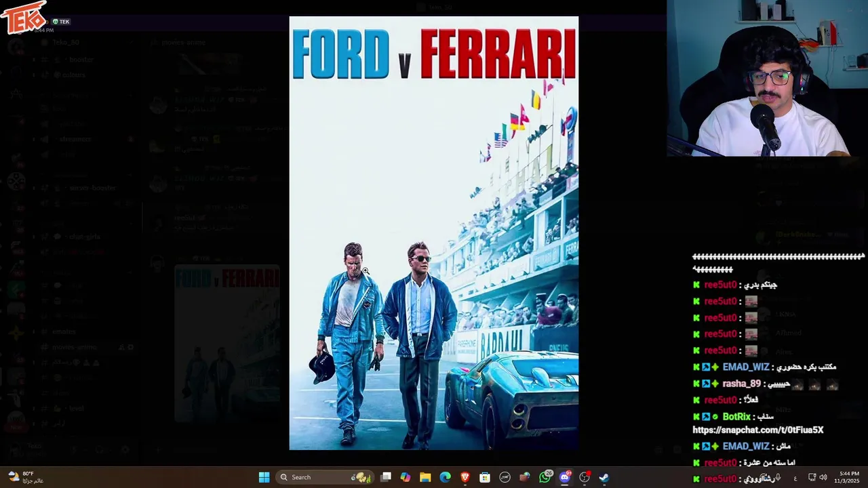The height and width of the screenshot is (488, 868).
Task: Open Task View from the taskbar
Action: click(386, 477)
